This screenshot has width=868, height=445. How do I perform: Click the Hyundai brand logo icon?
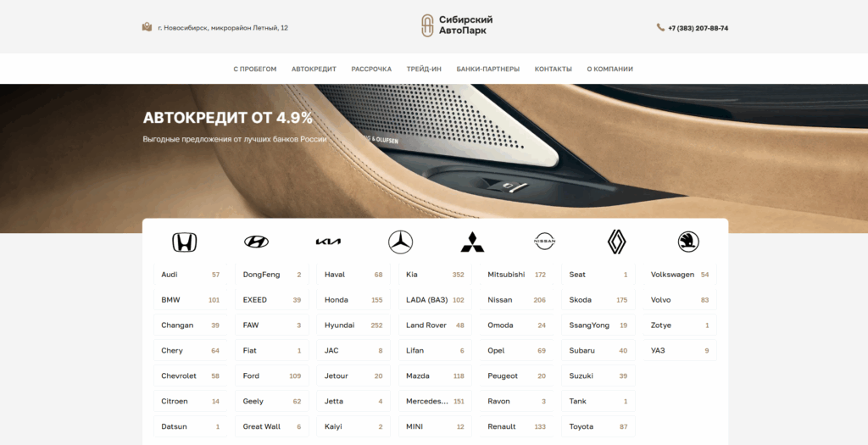pyautogui.click(x=256, y=242)
